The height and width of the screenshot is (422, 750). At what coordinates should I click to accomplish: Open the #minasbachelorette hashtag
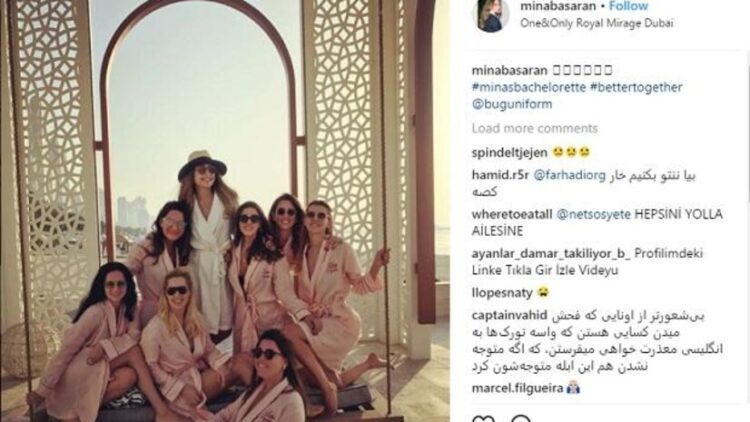529,88
